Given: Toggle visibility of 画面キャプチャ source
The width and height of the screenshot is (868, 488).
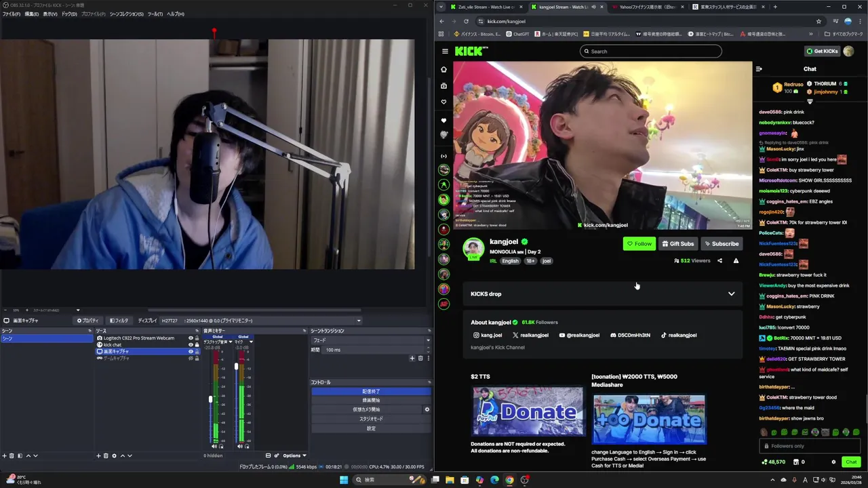Looking at the screenshot, I should click(x=191, y=352).
